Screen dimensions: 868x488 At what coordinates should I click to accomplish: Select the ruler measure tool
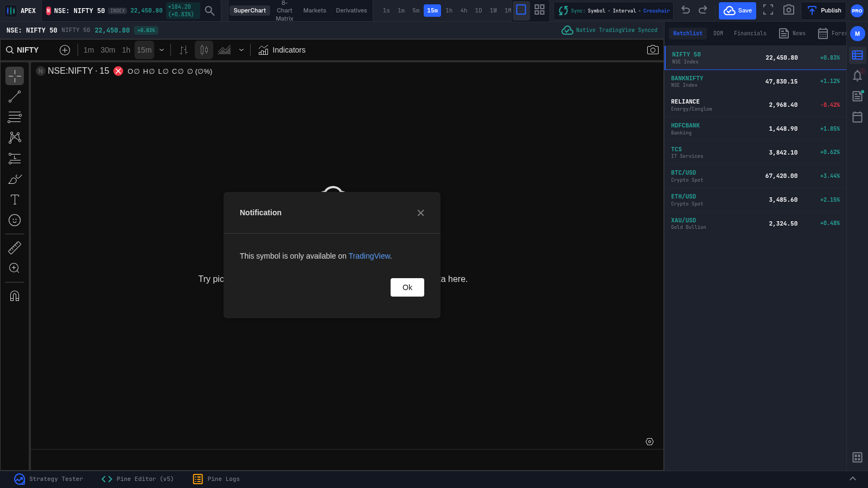[15, 248]
